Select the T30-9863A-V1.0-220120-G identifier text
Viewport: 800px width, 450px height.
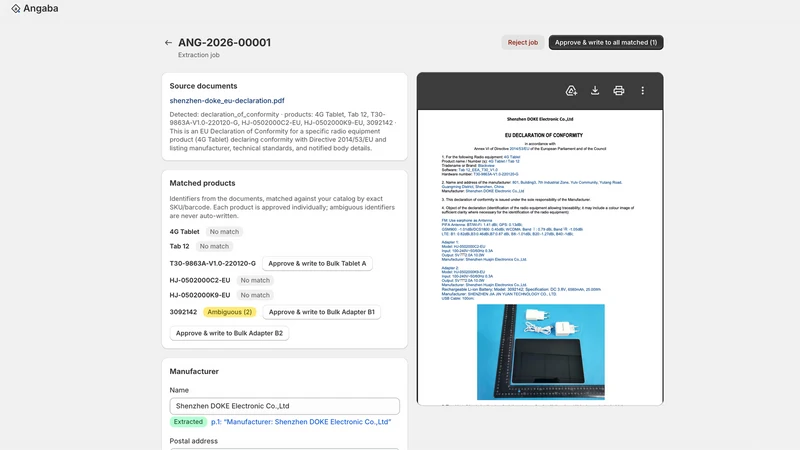tap(213, 263)
